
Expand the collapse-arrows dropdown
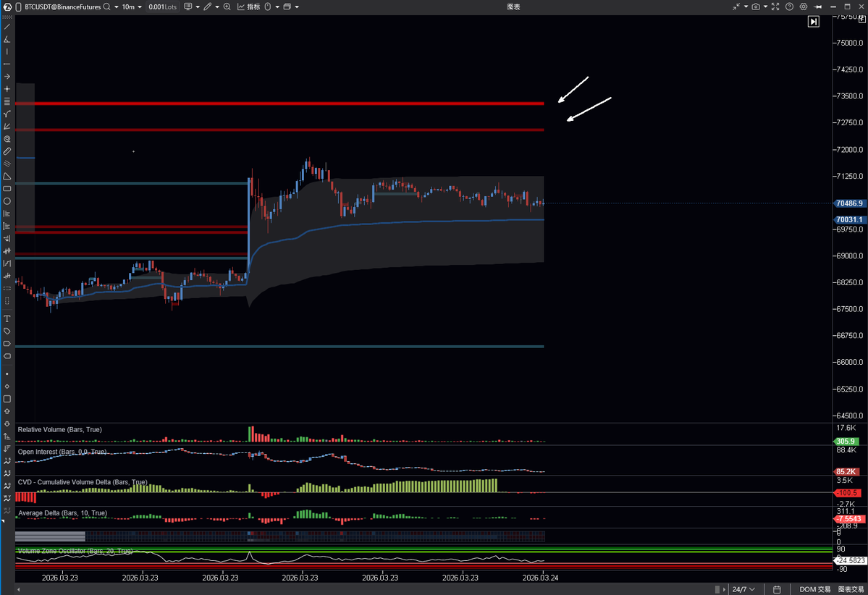tap(746, 7)
